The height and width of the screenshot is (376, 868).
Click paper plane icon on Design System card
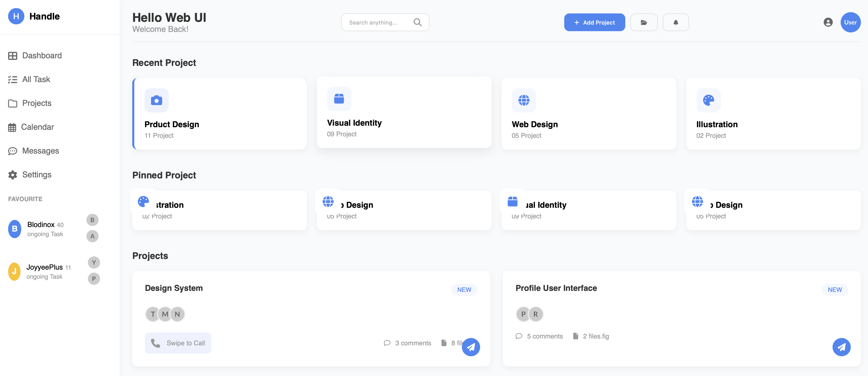(x=471, y=347)
